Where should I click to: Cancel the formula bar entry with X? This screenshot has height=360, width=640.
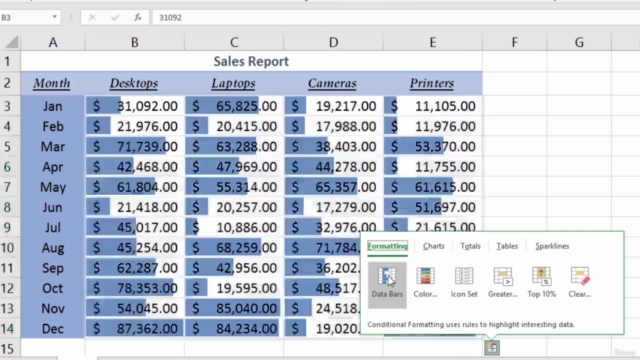tap(92, 18)
